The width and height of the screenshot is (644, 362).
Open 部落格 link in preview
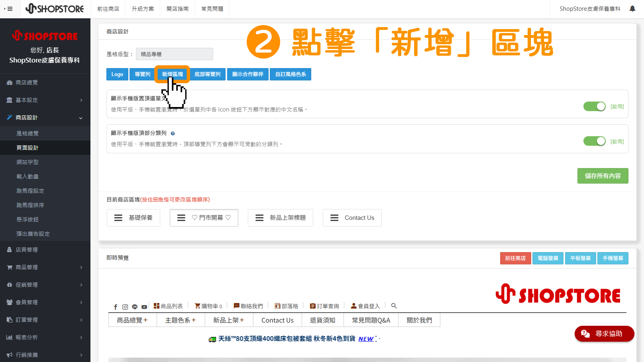(x=286, y=306)
